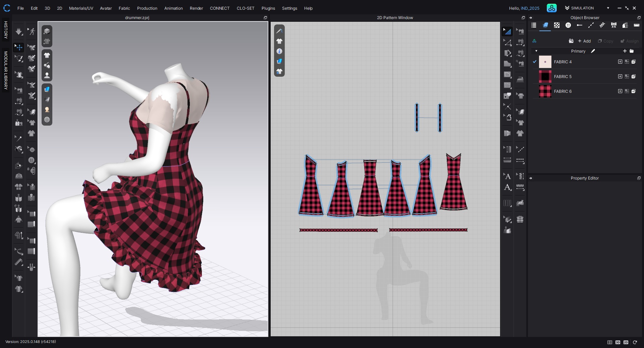Screen dimensions: 644x348
Task: Toggle show garment in 3D viewport
Action: point(47,55)
